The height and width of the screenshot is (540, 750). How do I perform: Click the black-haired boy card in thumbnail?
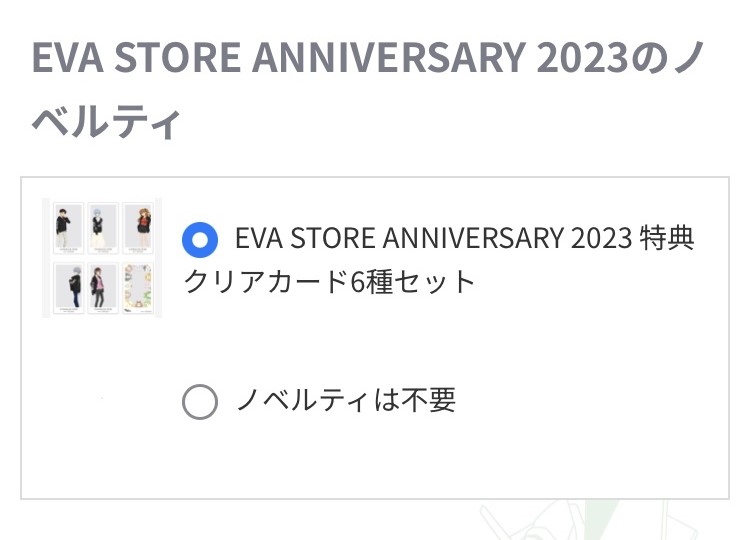pos(68,228)
